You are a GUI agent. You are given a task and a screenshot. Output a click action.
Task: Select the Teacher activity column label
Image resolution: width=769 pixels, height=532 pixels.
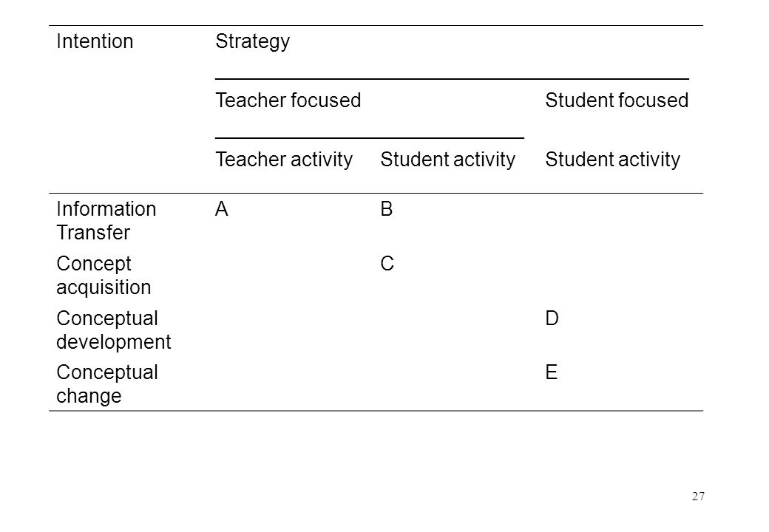pyautogui.click(x=284, y=160)
